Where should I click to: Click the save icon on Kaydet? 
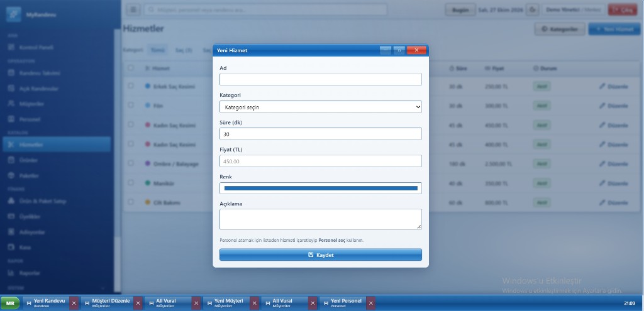click(x=311, y=255)
